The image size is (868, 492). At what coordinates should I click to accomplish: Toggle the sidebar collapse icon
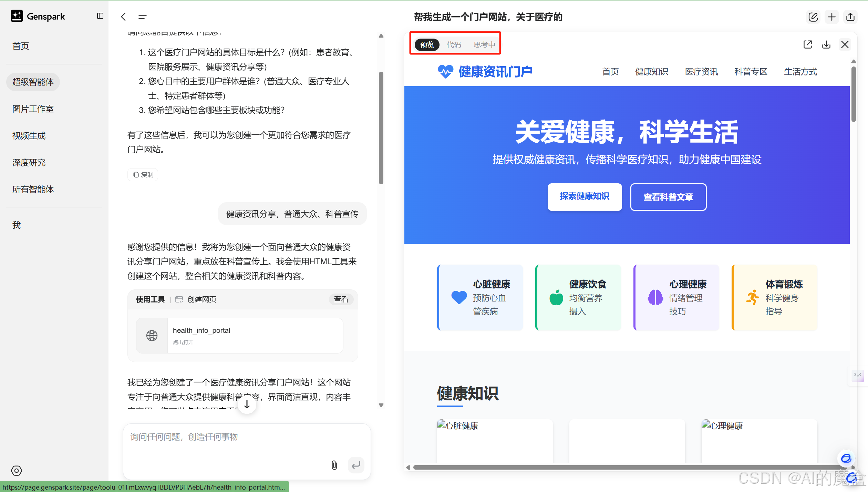pos(100,16)
